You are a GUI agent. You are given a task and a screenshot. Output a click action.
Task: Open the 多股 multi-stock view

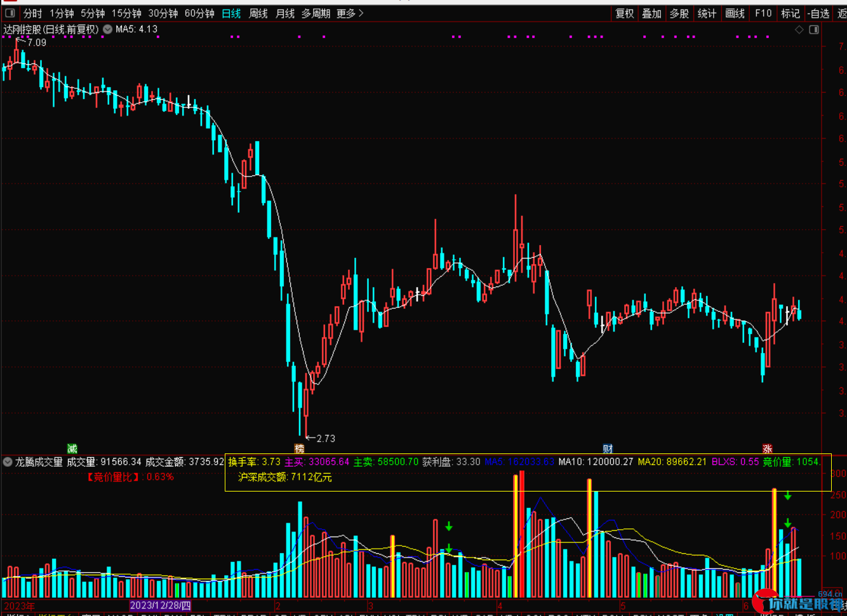(x=679, y=13)
